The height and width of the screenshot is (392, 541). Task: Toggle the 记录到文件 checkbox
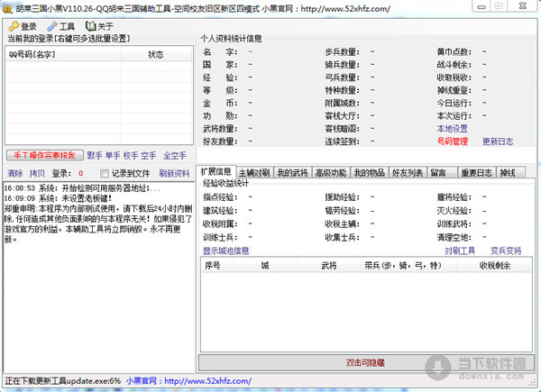104,173
